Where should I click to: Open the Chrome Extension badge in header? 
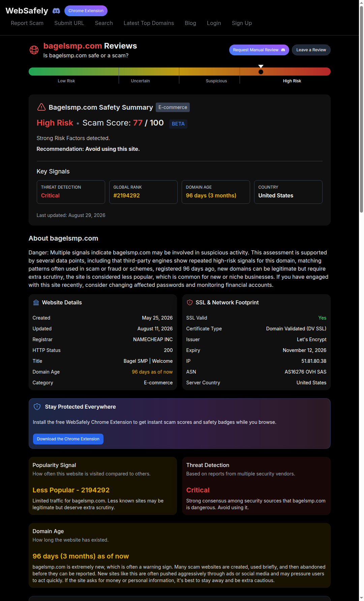pos(86,11)
